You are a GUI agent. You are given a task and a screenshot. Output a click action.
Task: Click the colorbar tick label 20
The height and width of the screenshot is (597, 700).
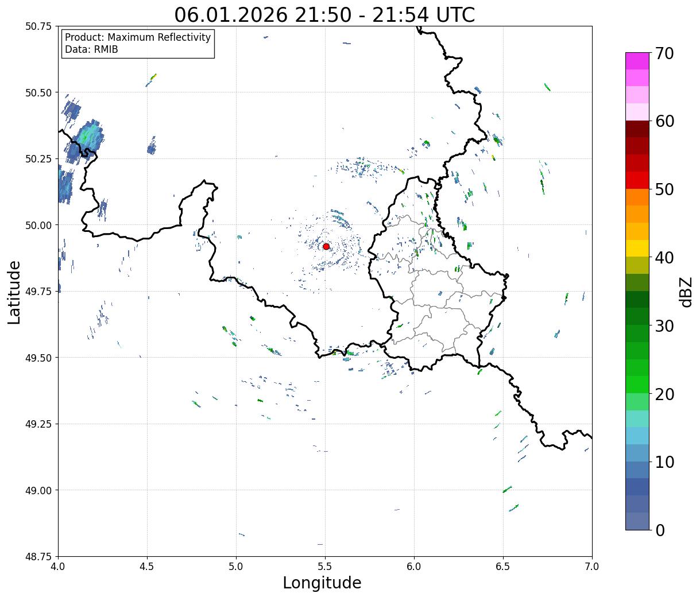pyautogui.click(x=664, y=394)
